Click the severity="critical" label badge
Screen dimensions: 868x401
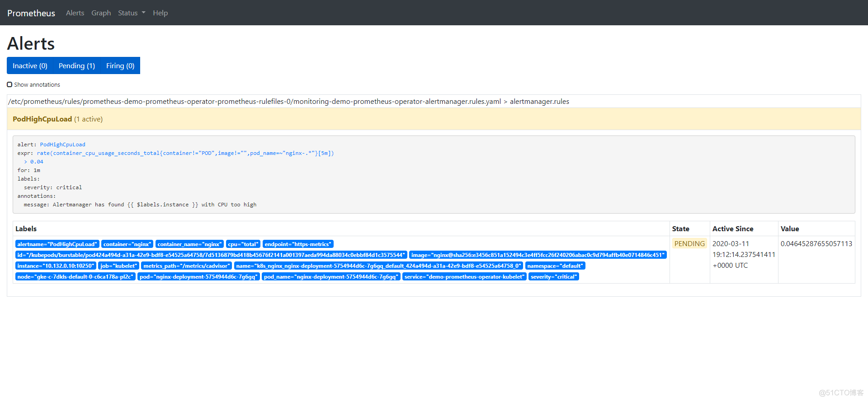[553, 277]
